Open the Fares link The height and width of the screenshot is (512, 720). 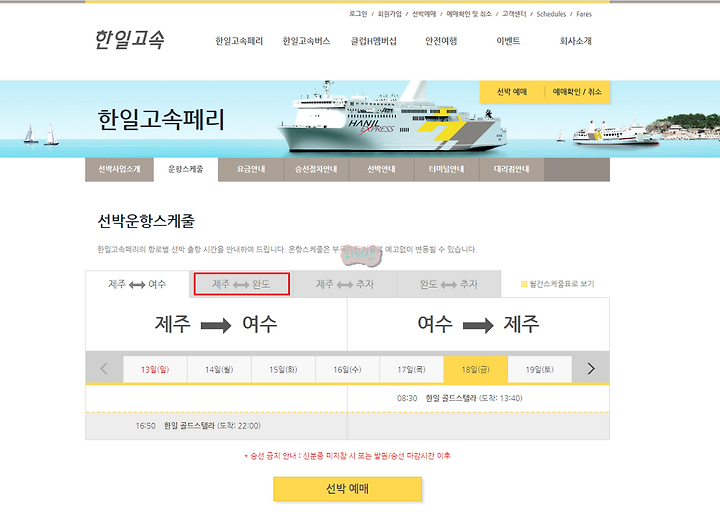[584, 14]
